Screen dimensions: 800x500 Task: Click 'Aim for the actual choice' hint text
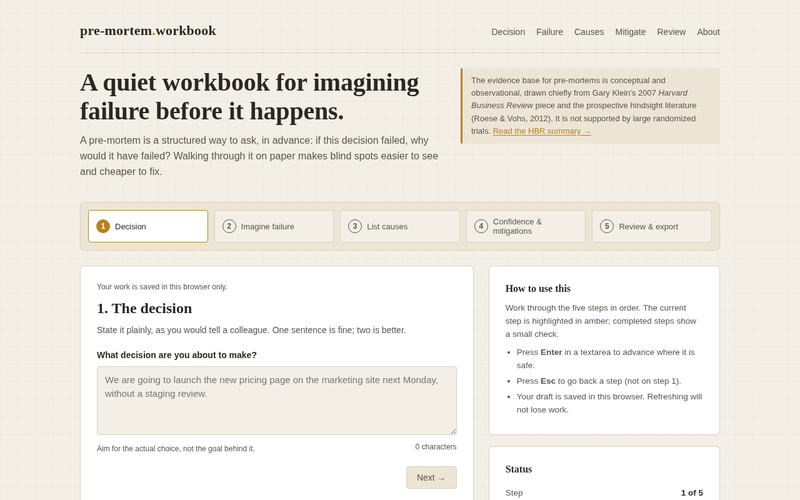(x=176, y=448)
